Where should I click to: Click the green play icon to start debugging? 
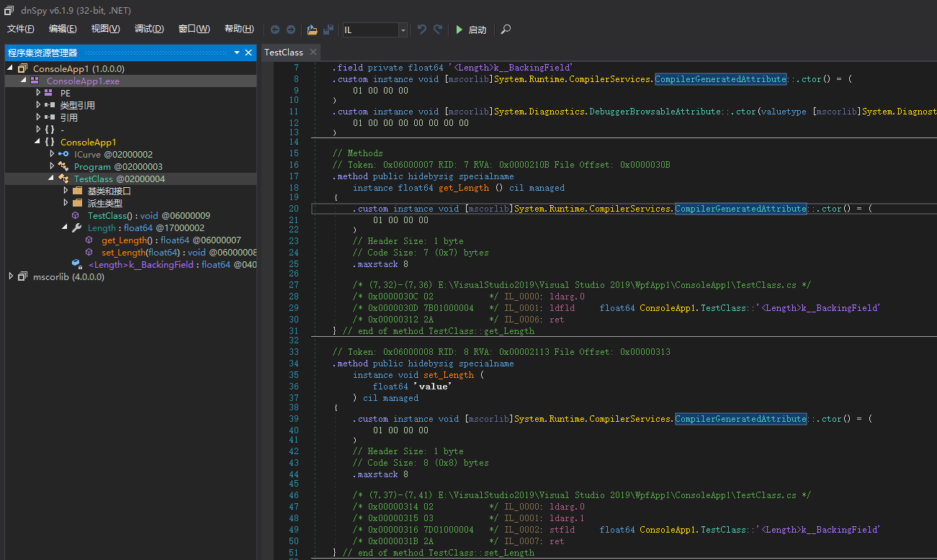tap(459, 30)
